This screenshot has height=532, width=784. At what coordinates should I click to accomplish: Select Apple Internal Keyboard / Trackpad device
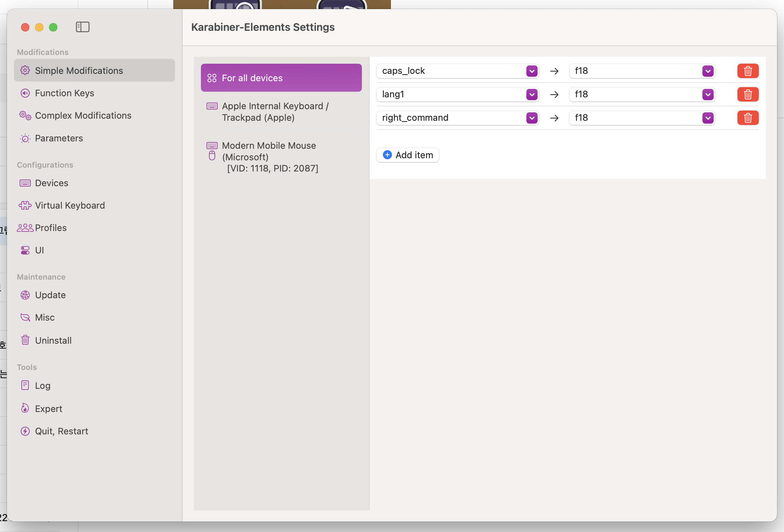pyautogui.click(x=275, y=112)
